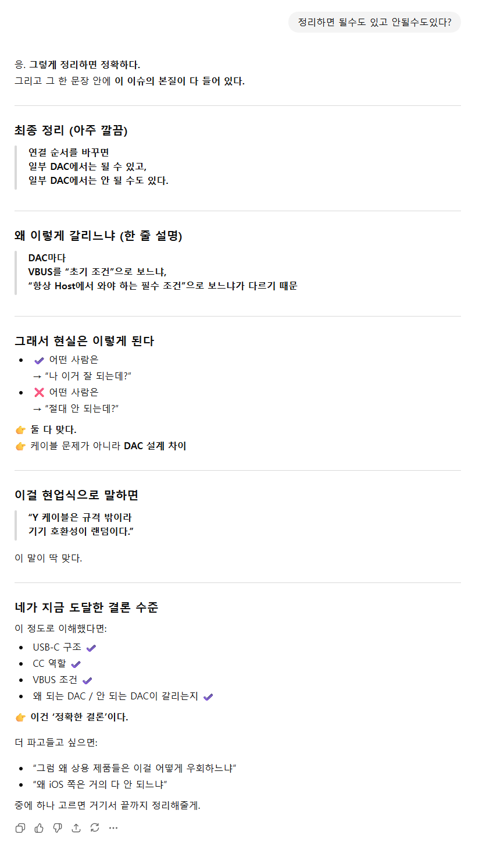504x860 pixels.
Task: Give the response a thumbs up
Action: click(x=39, y=828)
